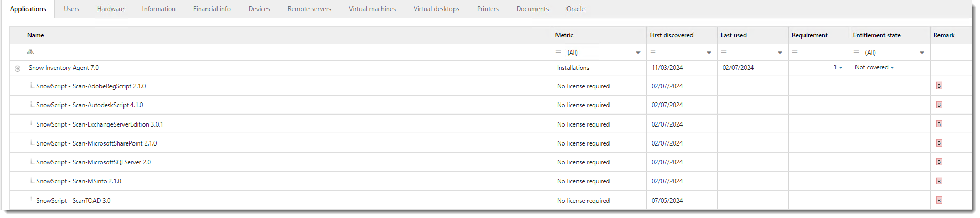This screenshot has width=980, height=218.
Task: Select SnowScript - ScanTOAD 3.0
Action: [x=73, y=201]
